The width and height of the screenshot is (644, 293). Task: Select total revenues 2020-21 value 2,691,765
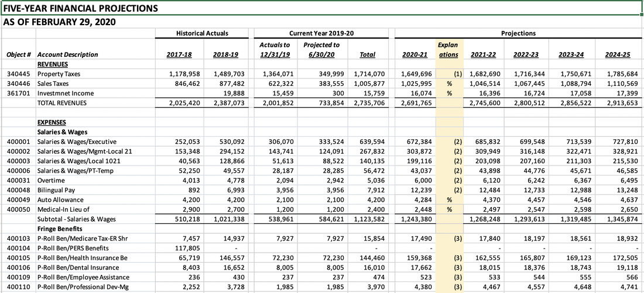coord(417,103)
